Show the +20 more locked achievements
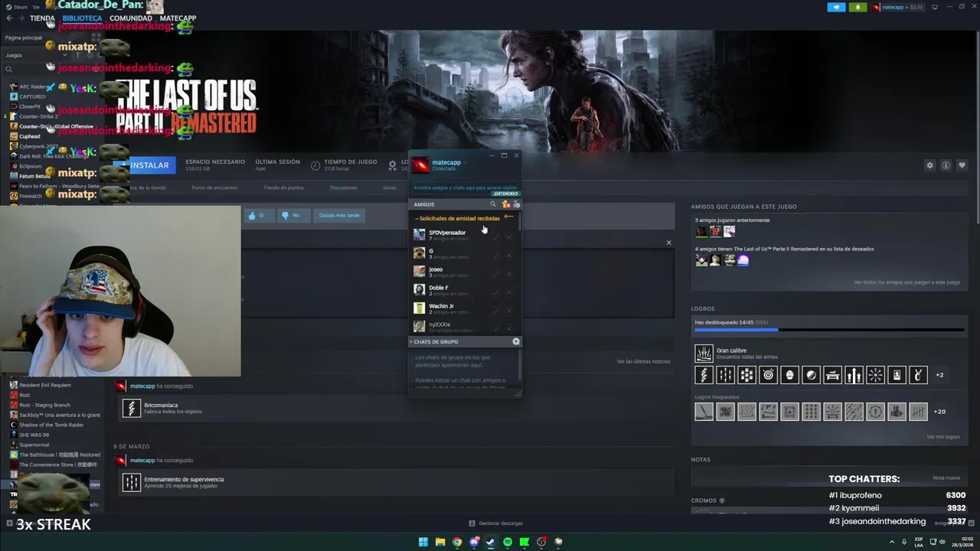The height and width of the screenshot is (551, 980). (x=939, y=412)
